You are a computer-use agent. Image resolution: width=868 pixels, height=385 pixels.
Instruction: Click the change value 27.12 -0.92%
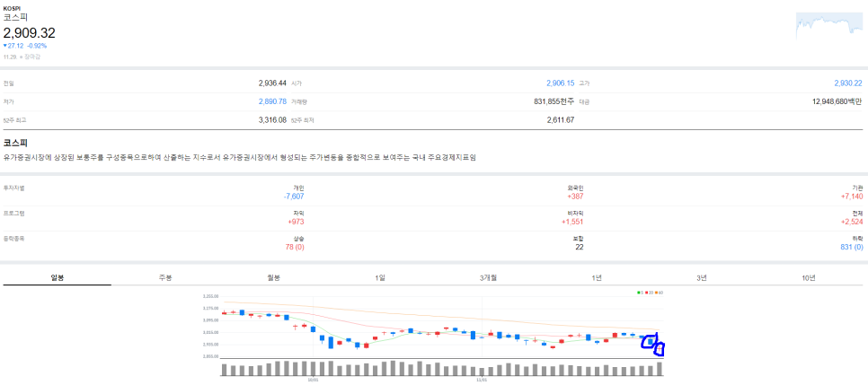(25, 46)
